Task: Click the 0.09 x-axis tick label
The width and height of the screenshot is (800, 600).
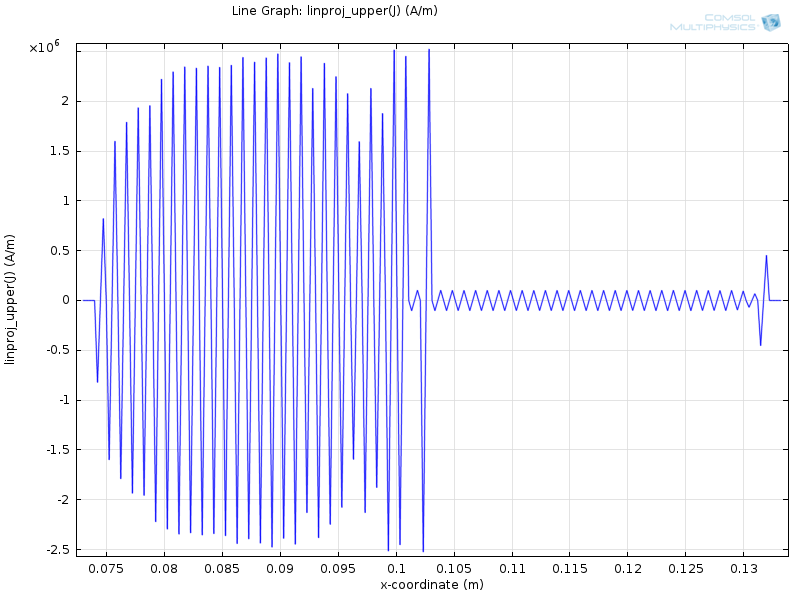Action: coord(280,568)
